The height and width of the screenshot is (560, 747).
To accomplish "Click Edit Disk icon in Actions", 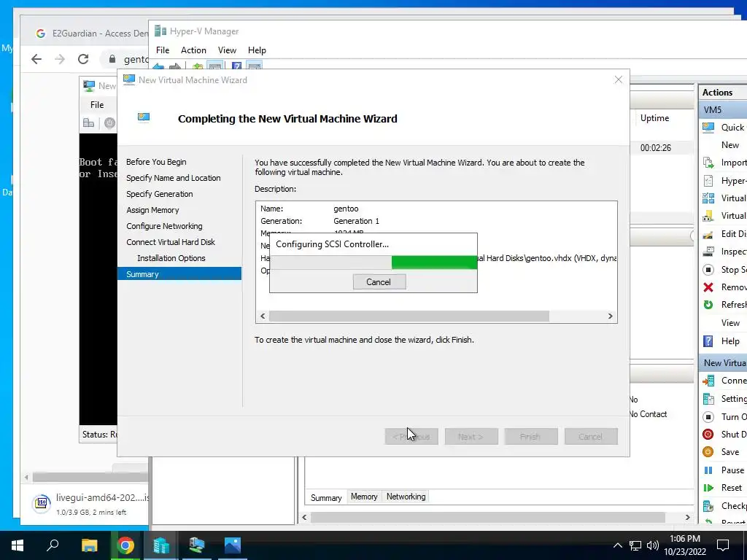I will pyautogui.click(x=708, y=234).
